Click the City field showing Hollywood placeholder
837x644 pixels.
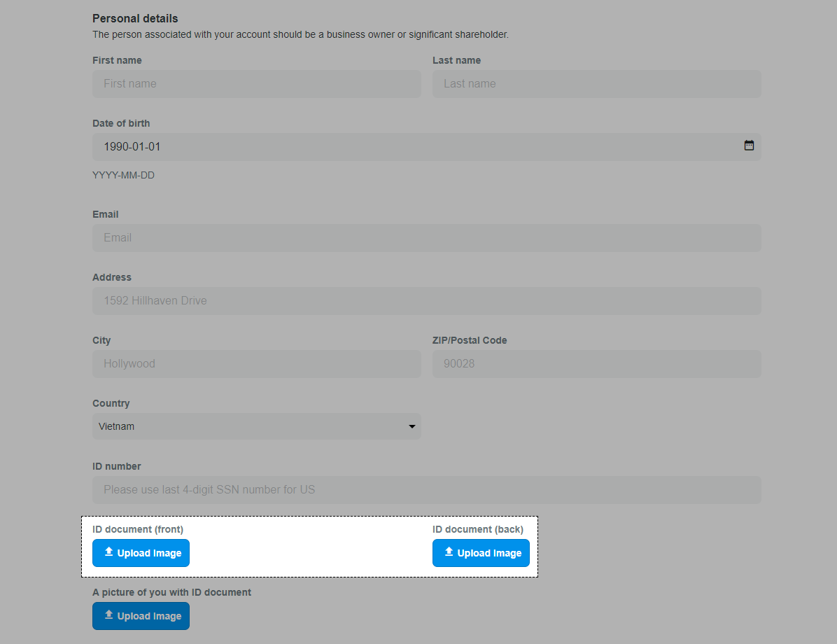click(x=256, y=364)
